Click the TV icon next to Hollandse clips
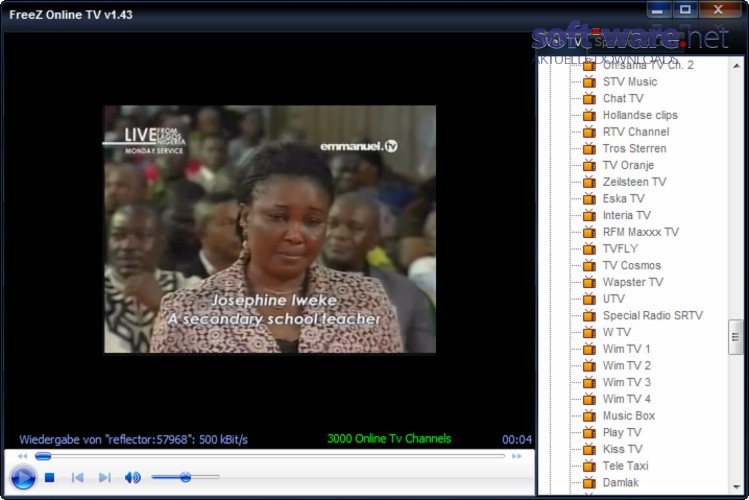The image size is (749, 500). point(589,115)
